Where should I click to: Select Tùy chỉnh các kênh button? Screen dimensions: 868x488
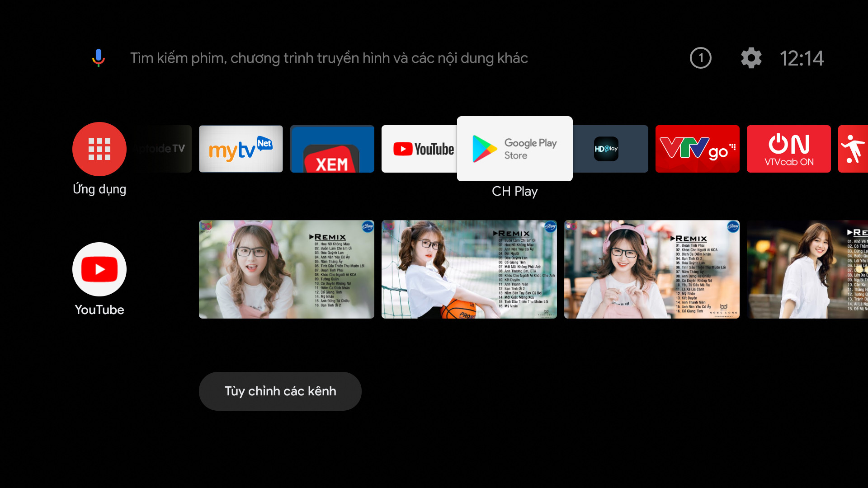point(280,391)
